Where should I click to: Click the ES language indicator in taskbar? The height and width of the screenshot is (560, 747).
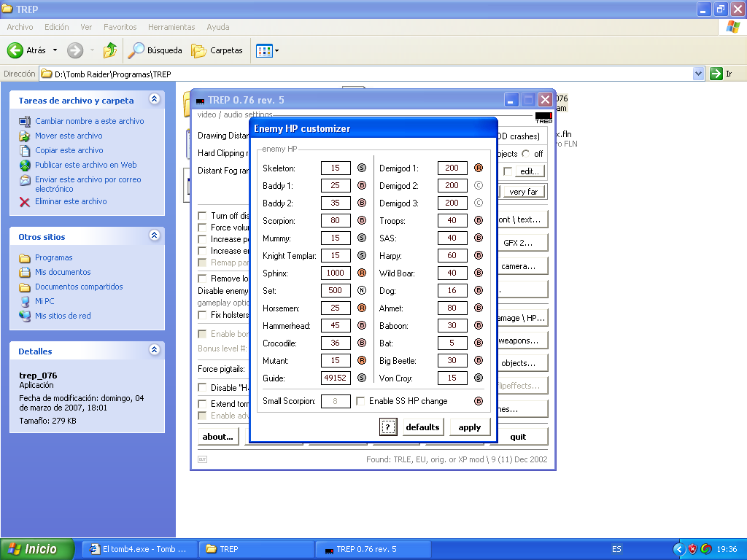click(x=616, y=549)
